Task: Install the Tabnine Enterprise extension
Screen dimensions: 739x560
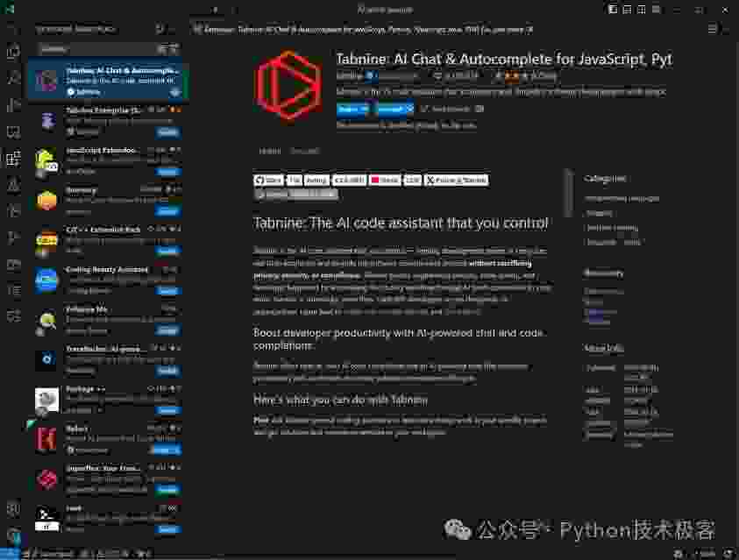Action: [x=167, y=132]
